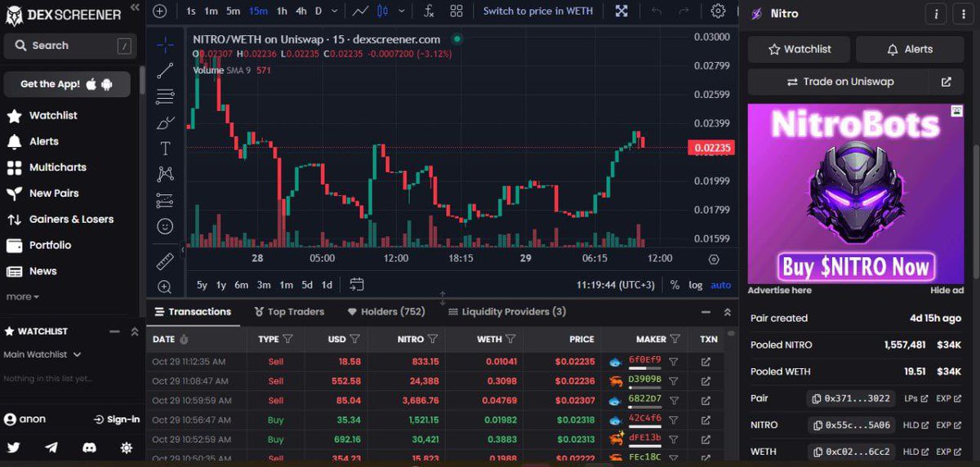Click the Sign-in link
Image resolution: width=980 pixels, height=467 pixels.
tap(116, 419)
